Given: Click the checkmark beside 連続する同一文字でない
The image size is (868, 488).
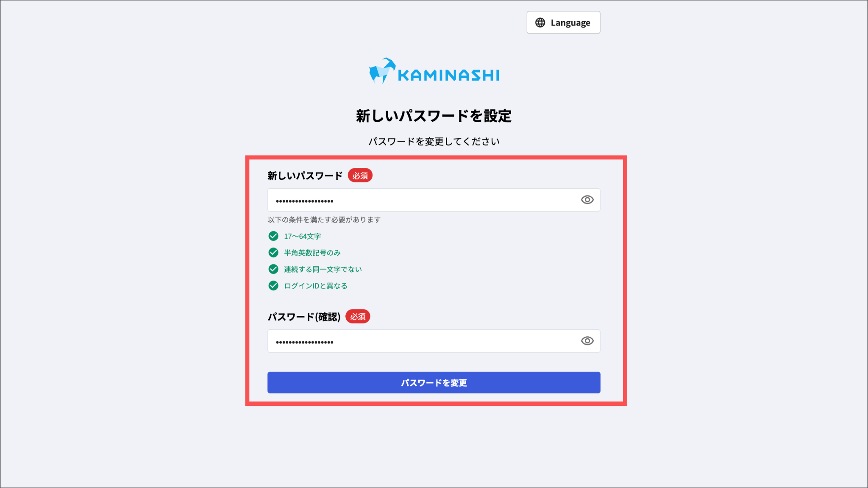Looking at the screenshot, I should [x=273, y=269].
